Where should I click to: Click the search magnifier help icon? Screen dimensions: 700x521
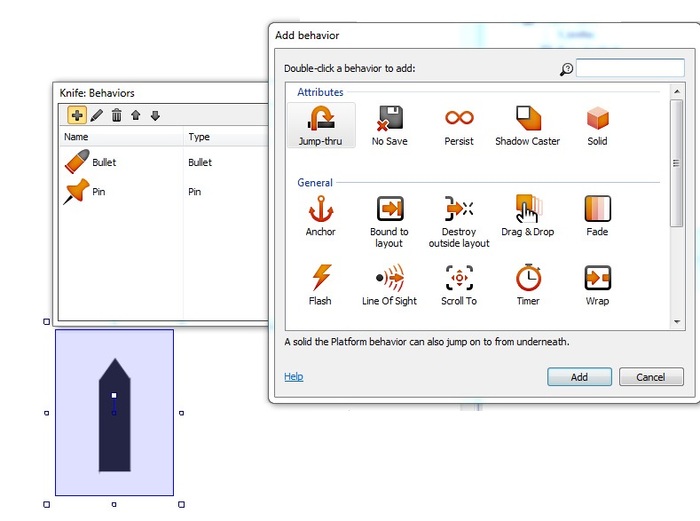[x=567, y=69]
